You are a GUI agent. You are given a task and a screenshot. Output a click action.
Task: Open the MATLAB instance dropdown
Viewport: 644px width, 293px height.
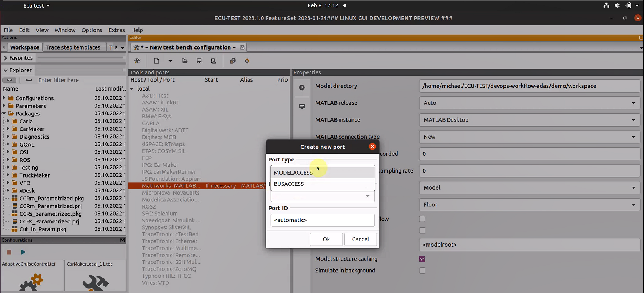[529, 120]
